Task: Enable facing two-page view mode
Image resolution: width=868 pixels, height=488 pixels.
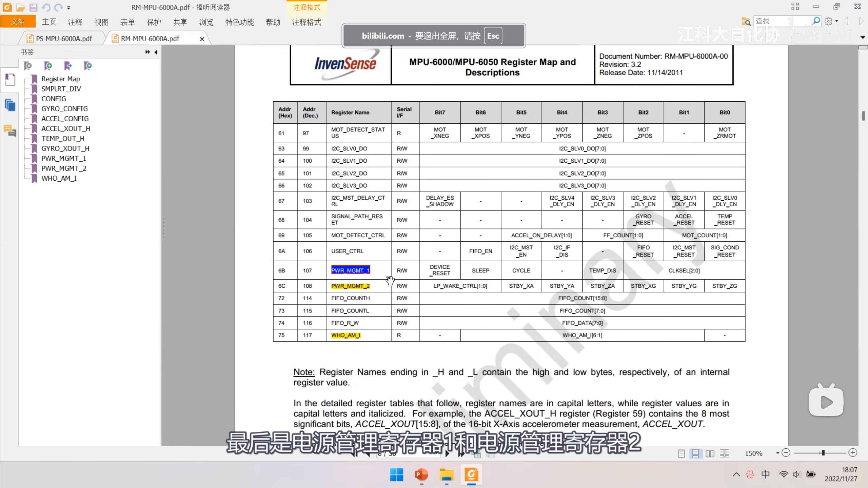Action: [710, 453]
